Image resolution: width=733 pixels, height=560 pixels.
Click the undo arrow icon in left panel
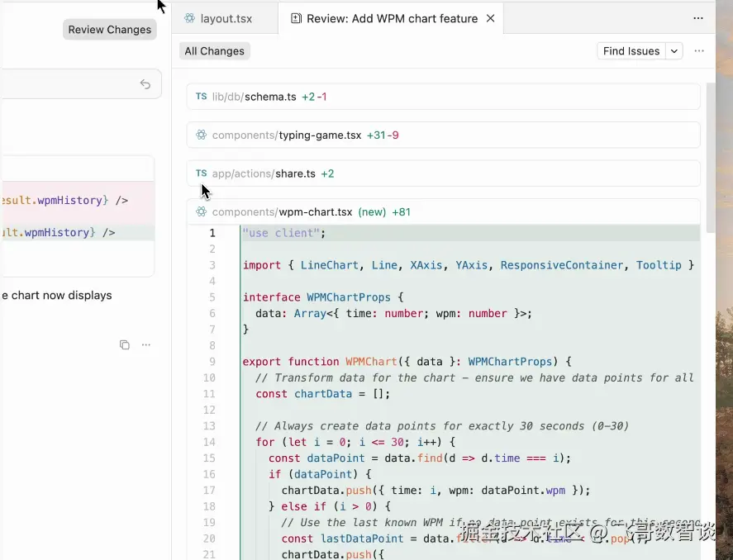click(145, 84)
